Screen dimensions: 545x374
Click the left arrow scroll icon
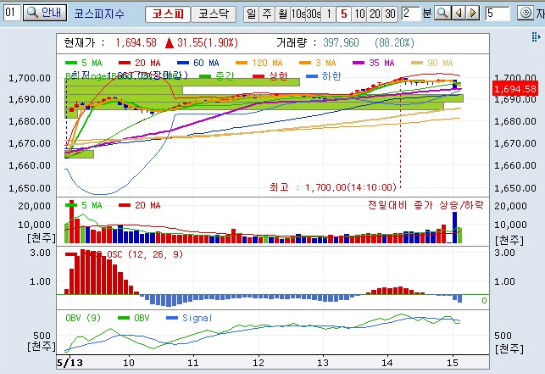coord(459,14)
